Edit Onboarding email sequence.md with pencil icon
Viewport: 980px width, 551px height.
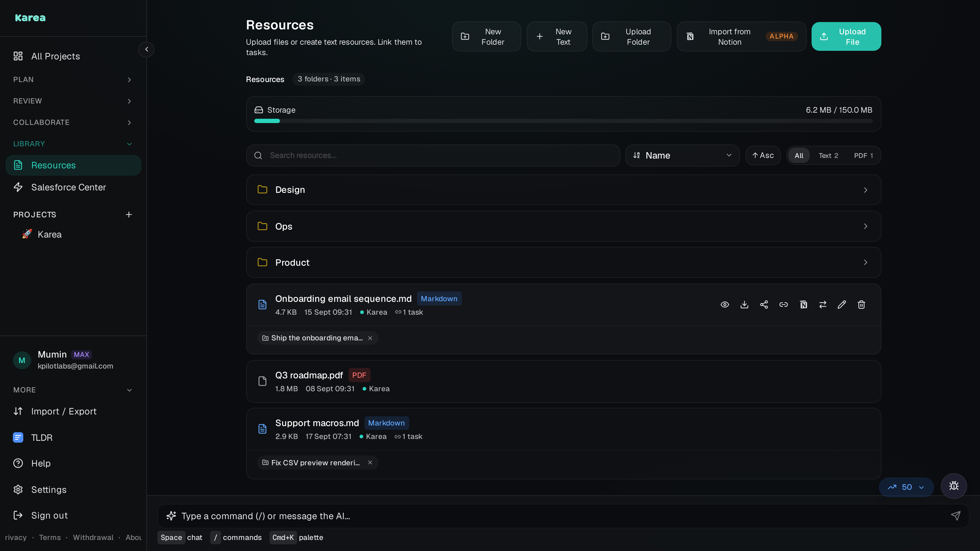point(842,305)
